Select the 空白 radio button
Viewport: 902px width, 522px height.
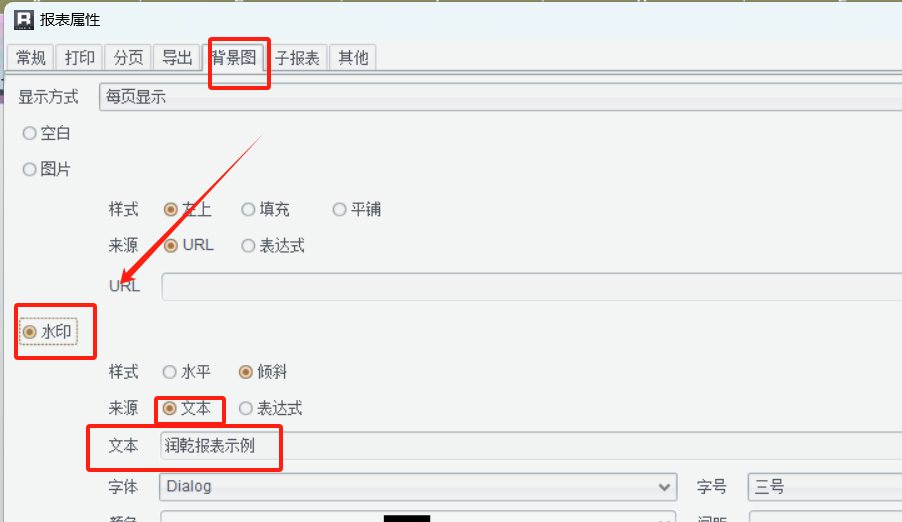coord(47,134)
